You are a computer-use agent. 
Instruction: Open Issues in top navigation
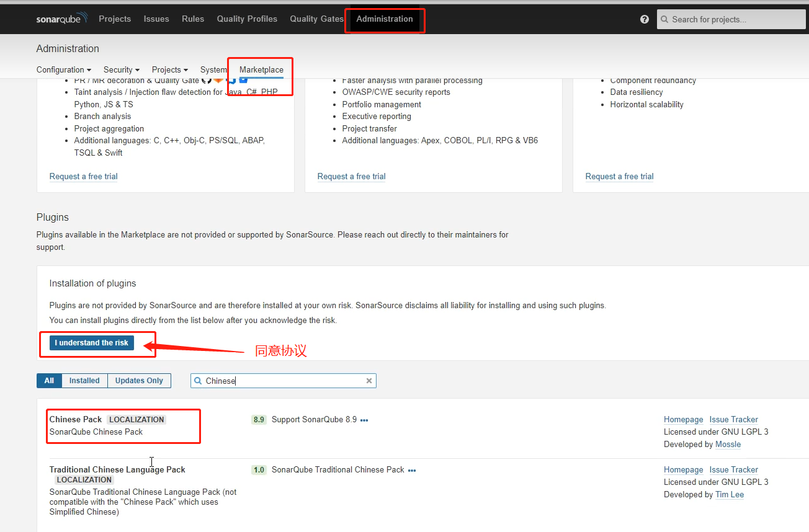(x=156, y=19)
